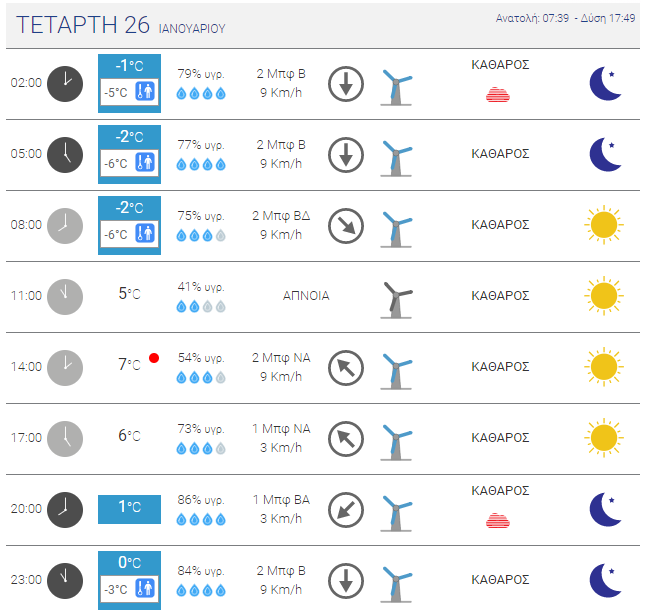Click the windmill icon in 17:00 row

(x=396, y=442)
